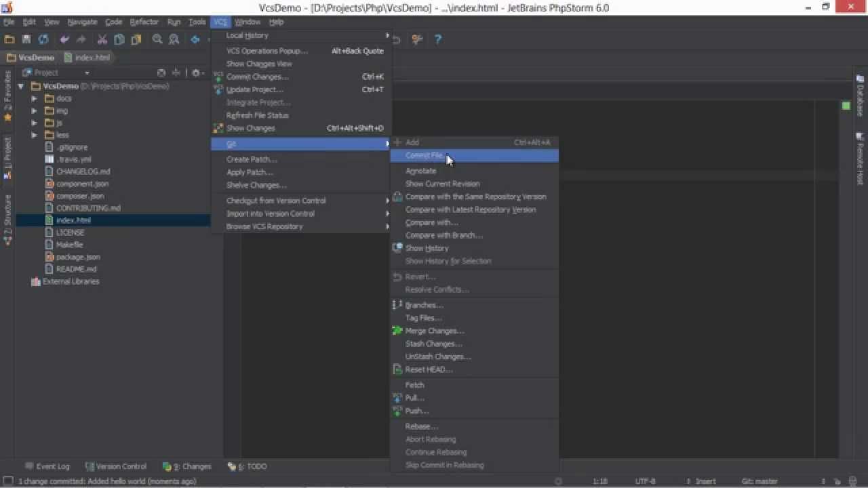Open the Database side tool window
Viewport: 868px width, 488px height.
pos(860,96)
